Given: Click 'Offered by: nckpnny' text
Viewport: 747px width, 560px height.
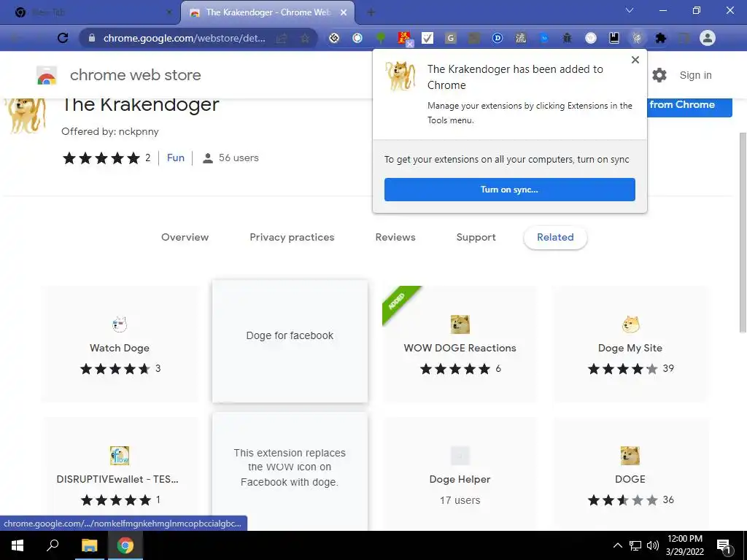Looking at the screenshot, I should click(110, 131).
